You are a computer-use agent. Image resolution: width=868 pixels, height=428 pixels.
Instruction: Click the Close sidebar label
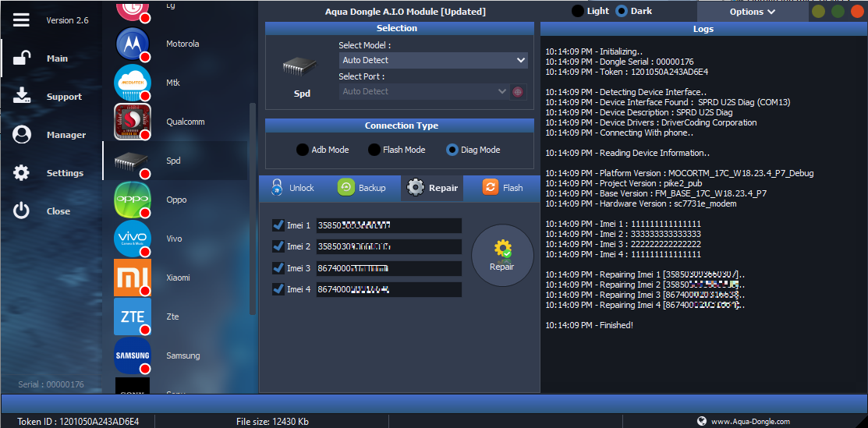click(x=58, y=211)
